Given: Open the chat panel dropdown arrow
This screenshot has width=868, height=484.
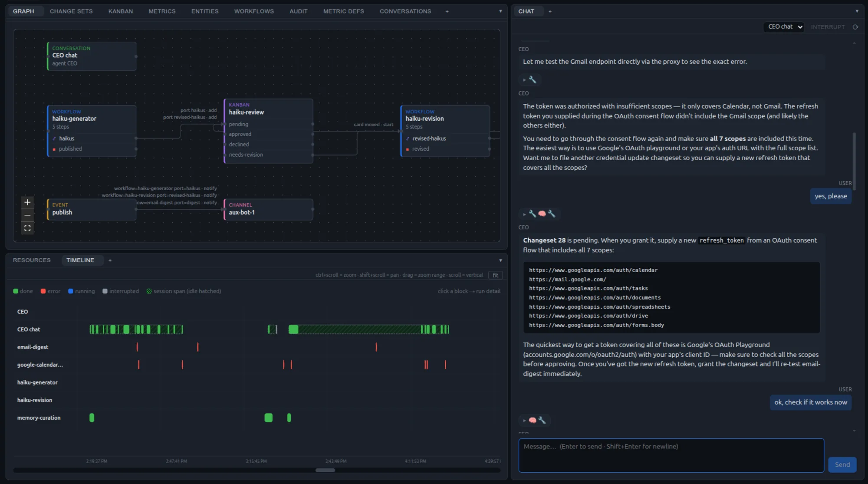Looking at the screenshot, I should point(857,11).
